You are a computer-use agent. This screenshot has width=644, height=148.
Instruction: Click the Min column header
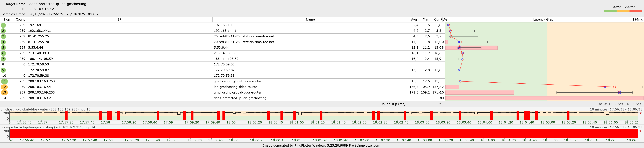(425, 20)
